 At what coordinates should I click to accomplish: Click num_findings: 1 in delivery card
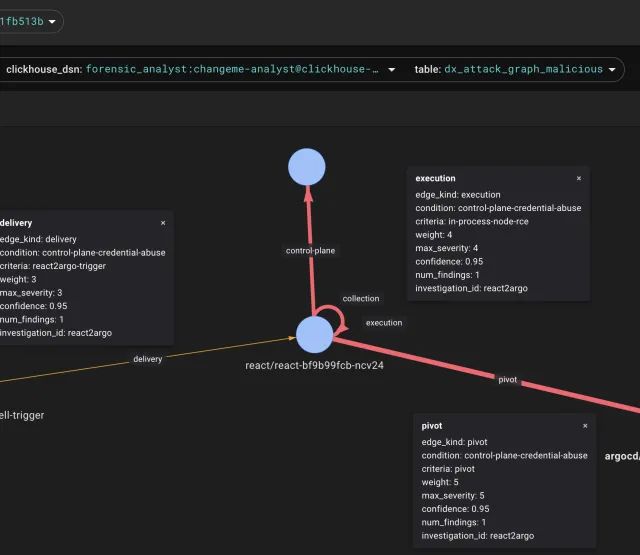[32, 320]
